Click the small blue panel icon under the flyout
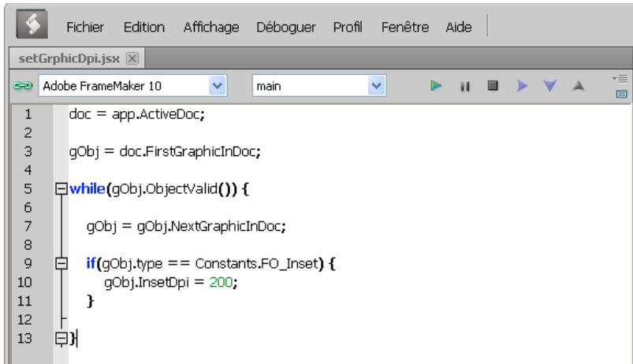The image size is (633, 364). tap(622, 94)
